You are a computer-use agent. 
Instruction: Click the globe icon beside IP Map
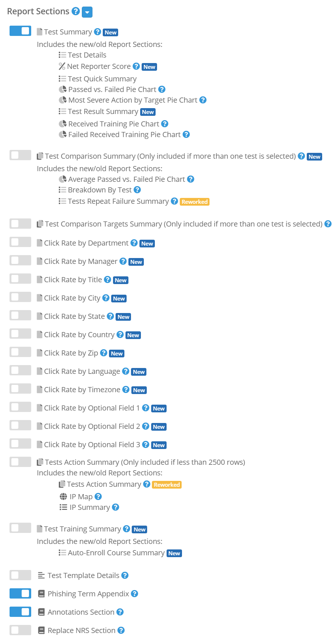pos(63,497)
